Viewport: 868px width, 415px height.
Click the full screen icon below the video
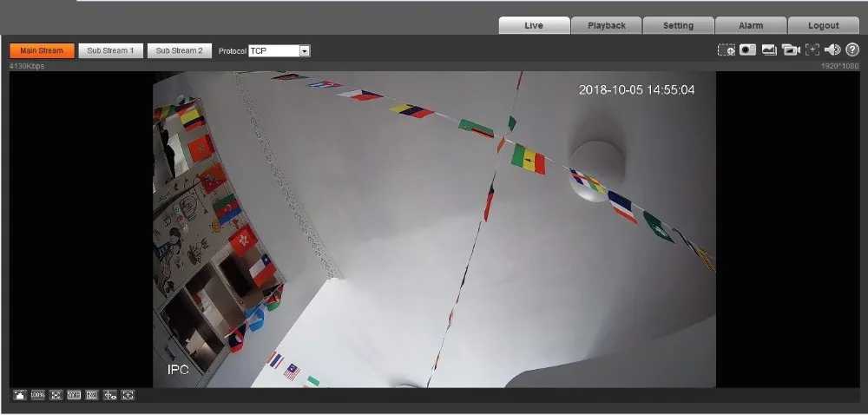56,395
